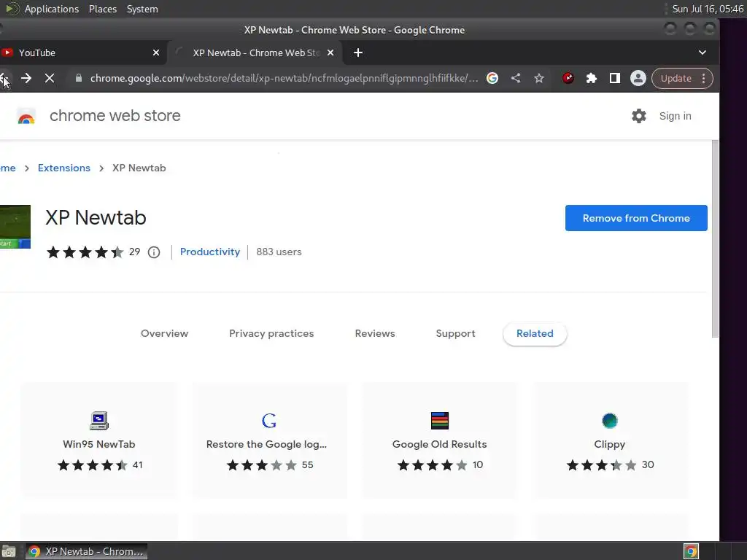Open the Support tab
This screenshot has height=560, width=747.
point(455,333)
